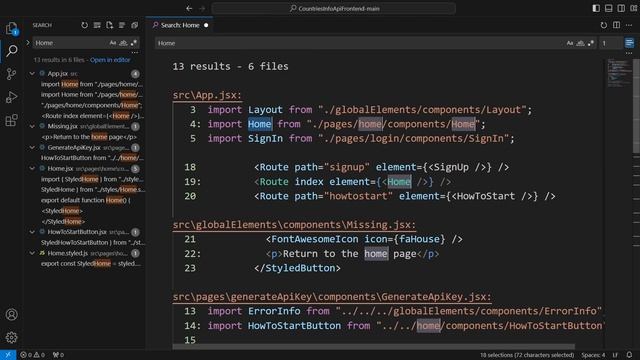640x360 pixels.
Task: Open the Extensions view
Action: [x=11, y=120]
